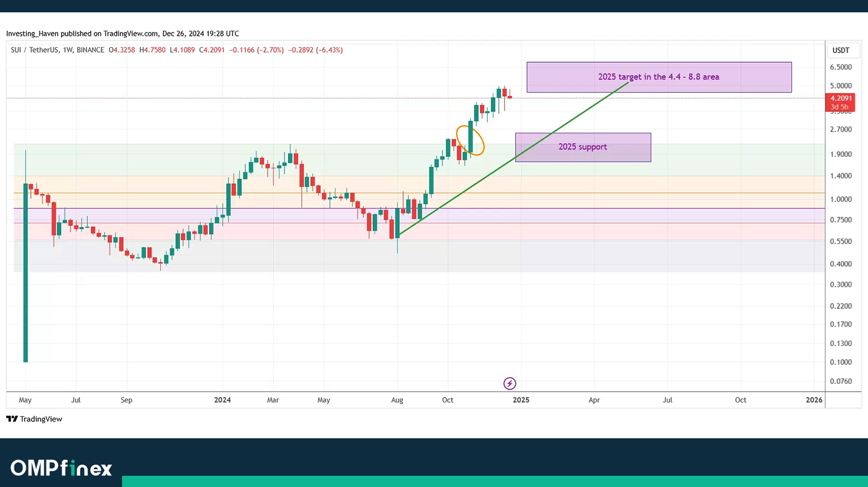This screenshot has height=487, width=868.
Task: Click the 0.0760 price axis label
Action: (841, 382)
